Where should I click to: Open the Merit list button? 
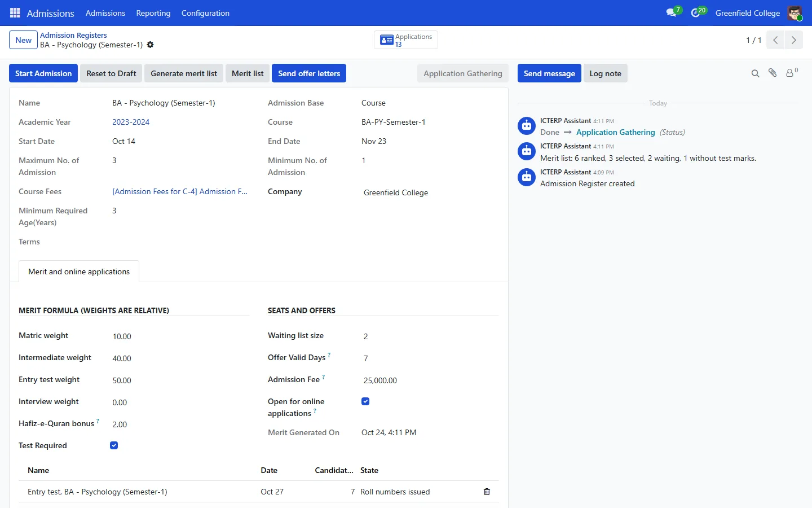248,73
